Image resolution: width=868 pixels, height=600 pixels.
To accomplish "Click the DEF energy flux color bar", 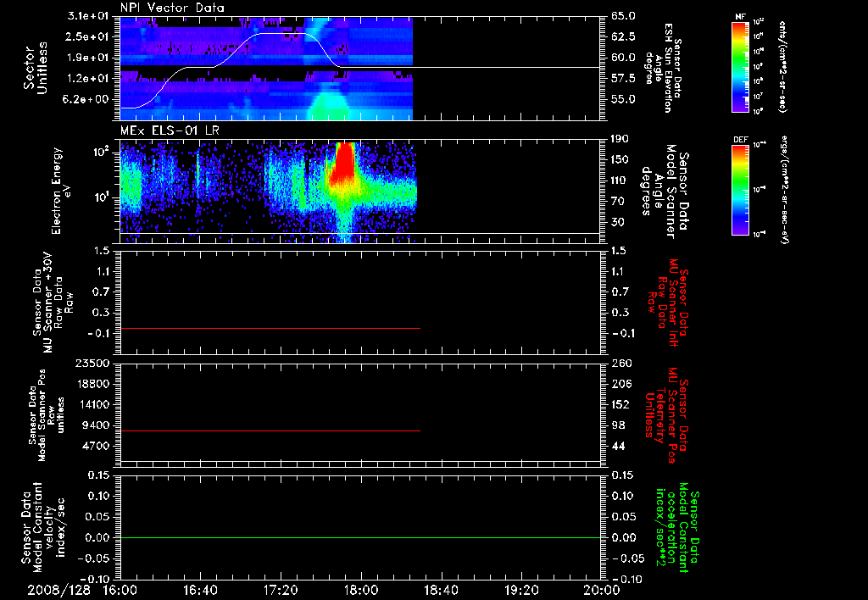I will pyautogui.click(x=740, y=190).
